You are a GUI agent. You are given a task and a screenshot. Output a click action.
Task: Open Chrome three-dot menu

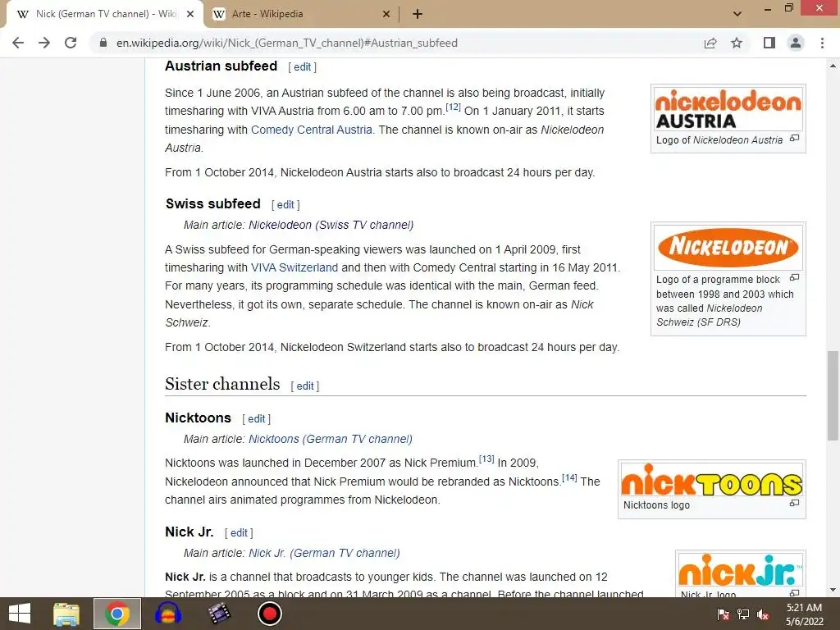tap(822, 43)
